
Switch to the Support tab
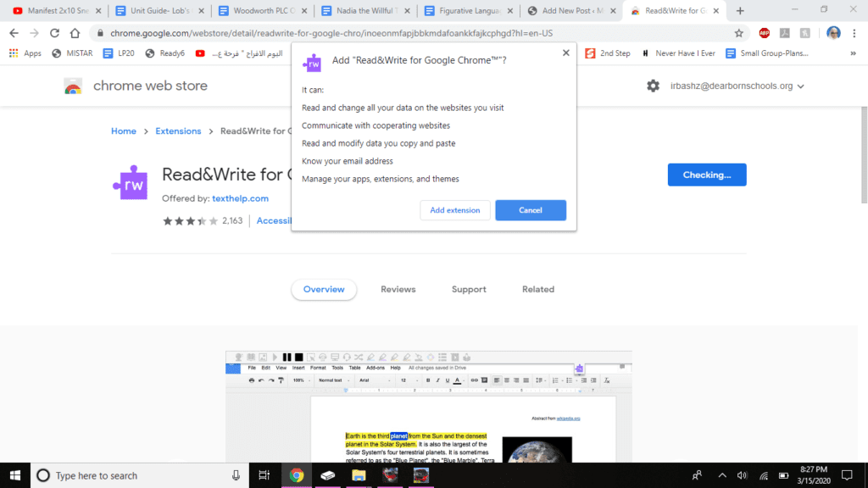(469, 290)
